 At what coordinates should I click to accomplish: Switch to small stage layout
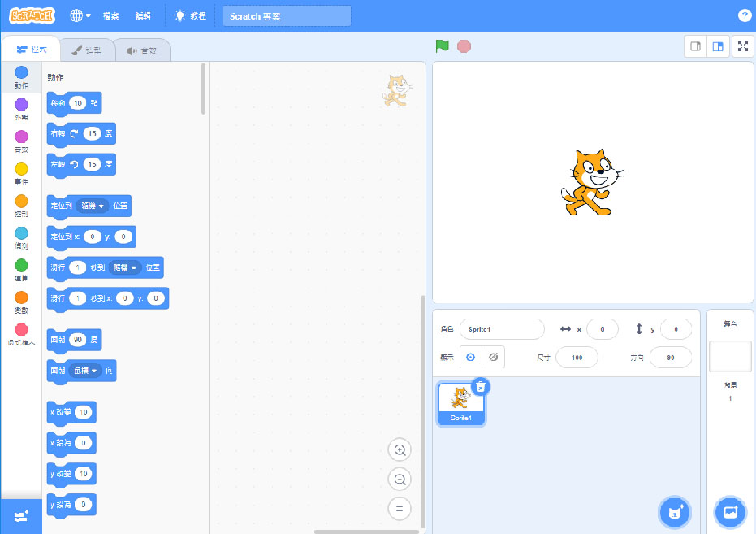click(x=695, y=46)
